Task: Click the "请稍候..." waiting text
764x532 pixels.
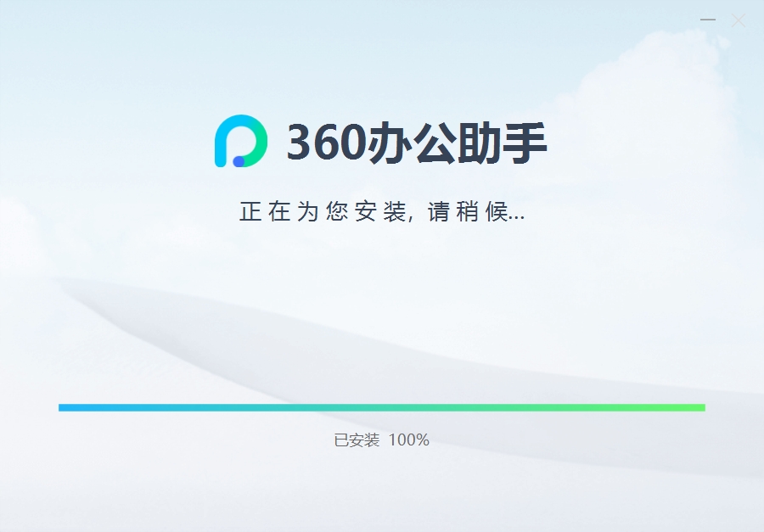Action: click(476, 211)
